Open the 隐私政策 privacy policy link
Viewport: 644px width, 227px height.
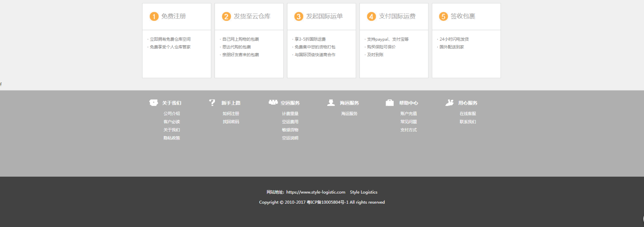[x=172, y=138]
